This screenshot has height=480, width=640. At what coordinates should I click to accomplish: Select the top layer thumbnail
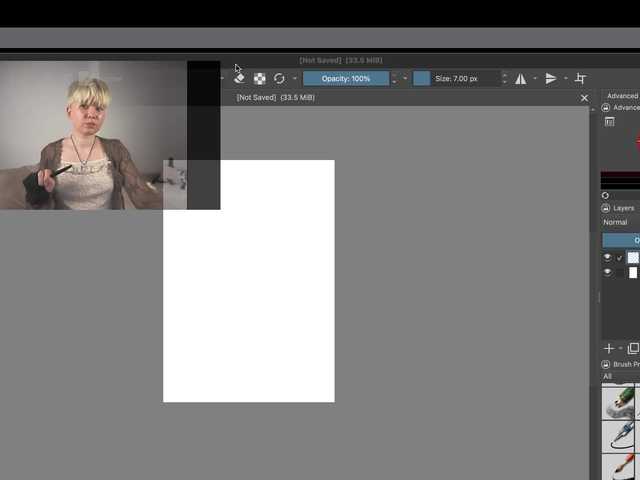tap(633, 258)
